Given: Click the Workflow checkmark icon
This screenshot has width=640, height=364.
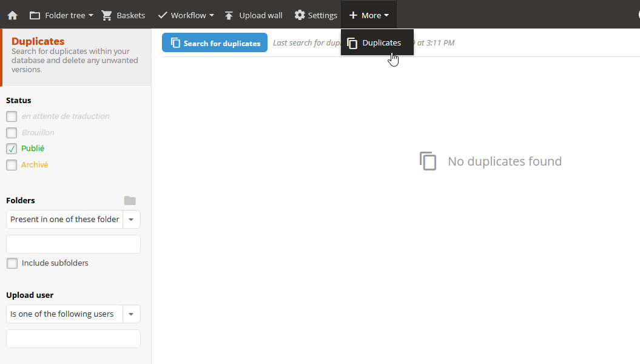Looking at the screenshot, I should [x=163, y=15].
